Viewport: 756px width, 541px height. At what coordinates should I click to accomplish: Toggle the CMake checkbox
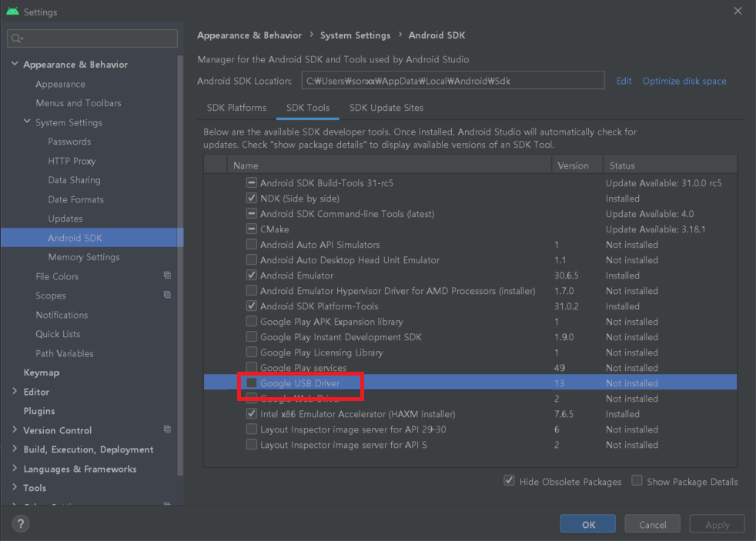point(251,229)
